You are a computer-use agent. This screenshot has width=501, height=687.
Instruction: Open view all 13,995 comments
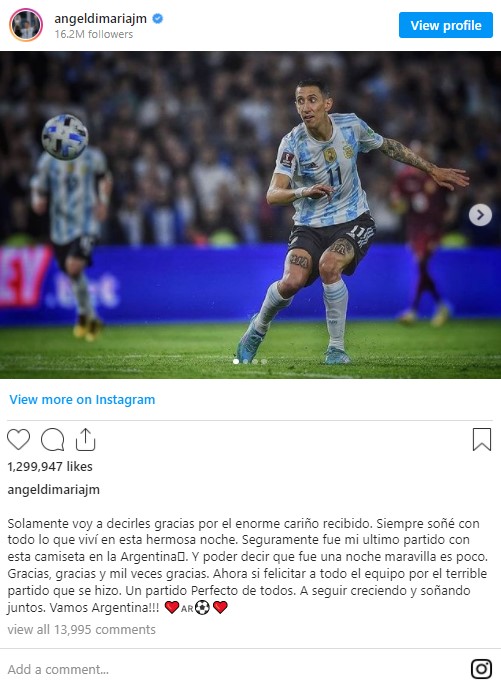pyautogui.click(x=82, y=630)
